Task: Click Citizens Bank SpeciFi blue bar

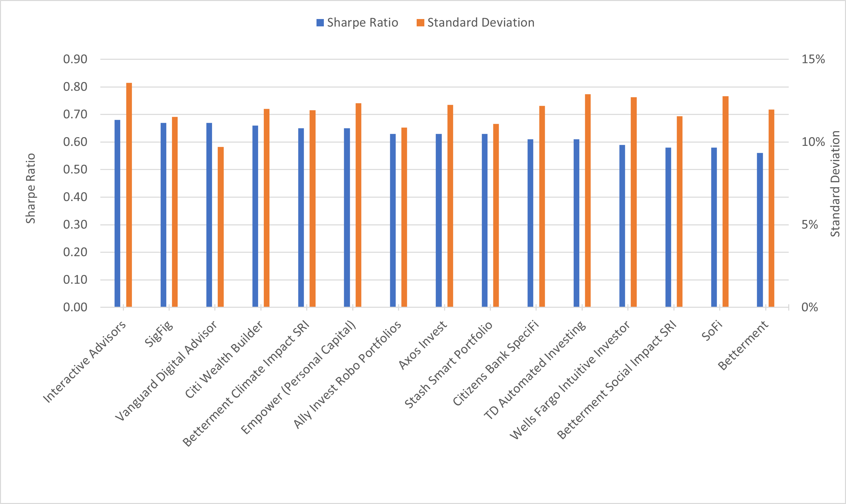Action: [531, 223]
